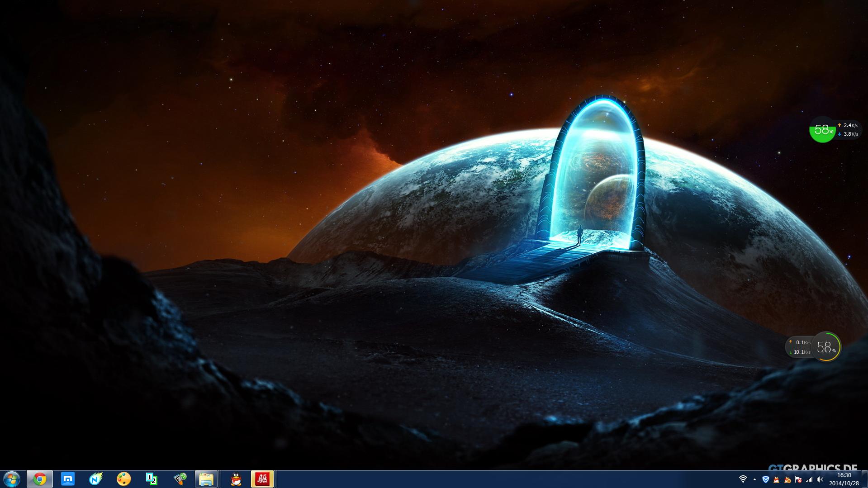Switch to Google Chrome in the taskbar
Screen dimensions: 868x488
click(40, 479)
